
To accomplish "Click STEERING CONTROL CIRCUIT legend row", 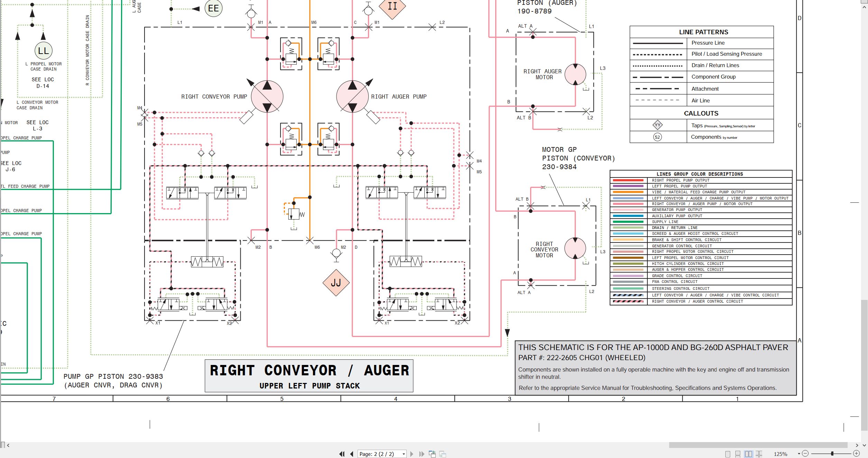I will (701, 288).
